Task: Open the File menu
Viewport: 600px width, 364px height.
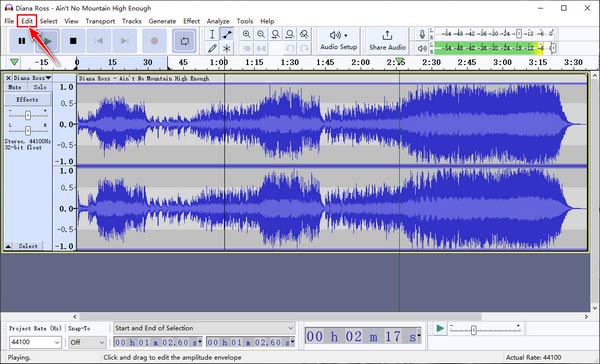Action: (9, 21)
